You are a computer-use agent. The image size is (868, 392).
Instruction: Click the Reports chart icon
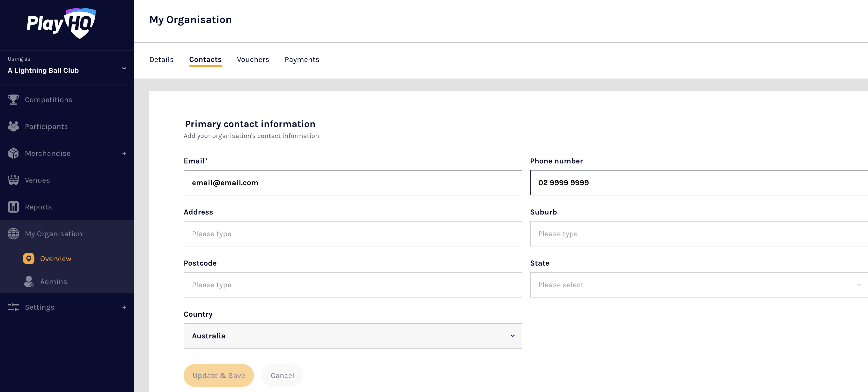pyautogui.click(x=13, y=207)
